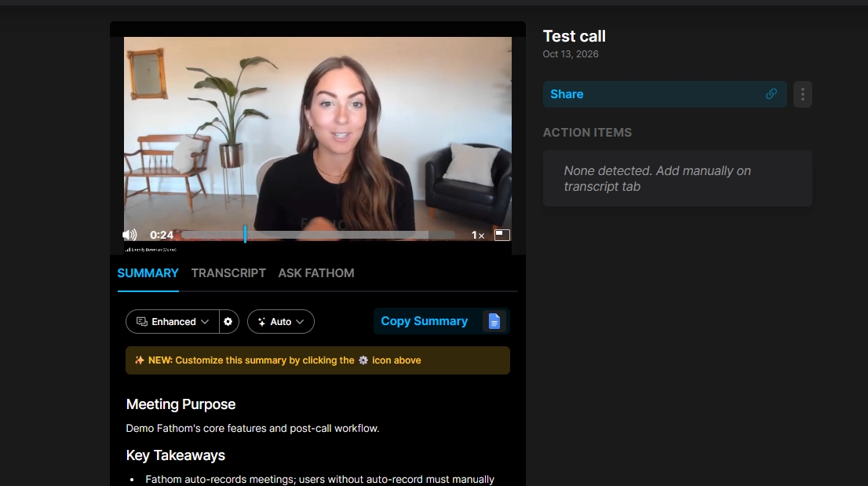Change playback speed from 1x

[x=478, y=236]
